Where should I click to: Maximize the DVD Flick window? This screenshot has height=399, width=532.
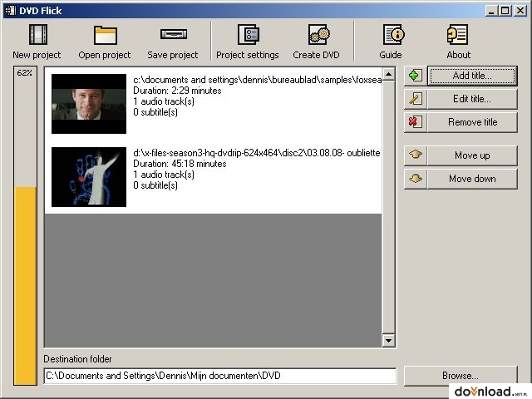coord(505,11)
